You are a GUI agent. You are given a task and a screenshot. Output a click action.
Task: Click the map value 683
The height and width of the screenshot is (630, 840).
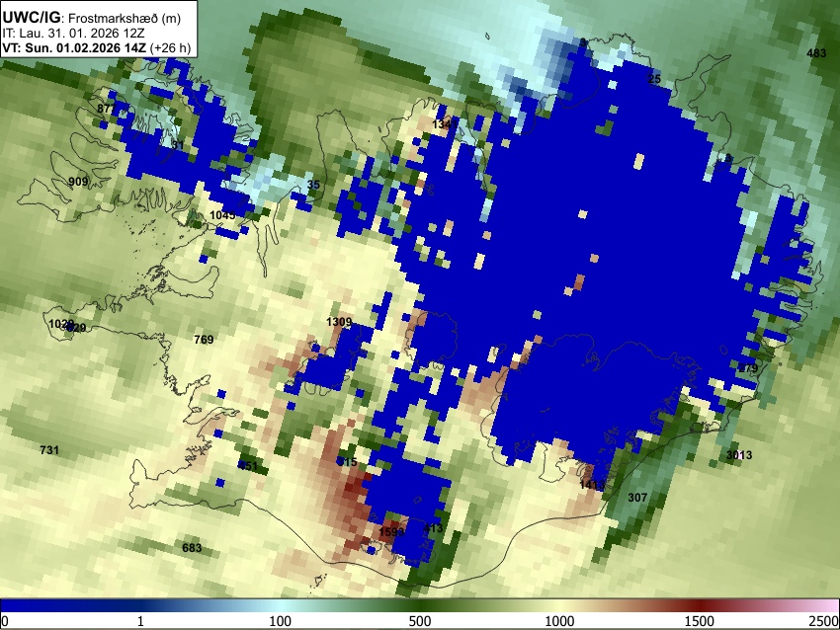click(x=192, y=548)
